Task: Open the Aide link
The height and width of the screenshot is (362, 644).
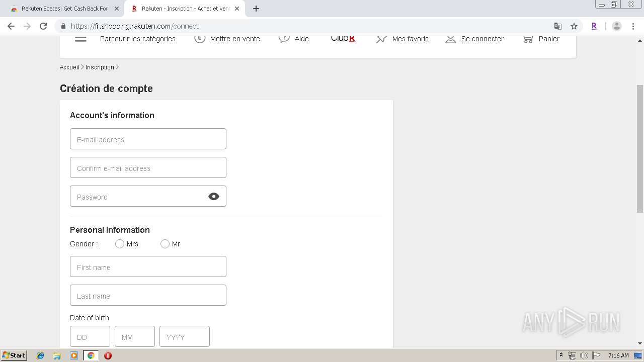Action: click(x=302, y=39)
